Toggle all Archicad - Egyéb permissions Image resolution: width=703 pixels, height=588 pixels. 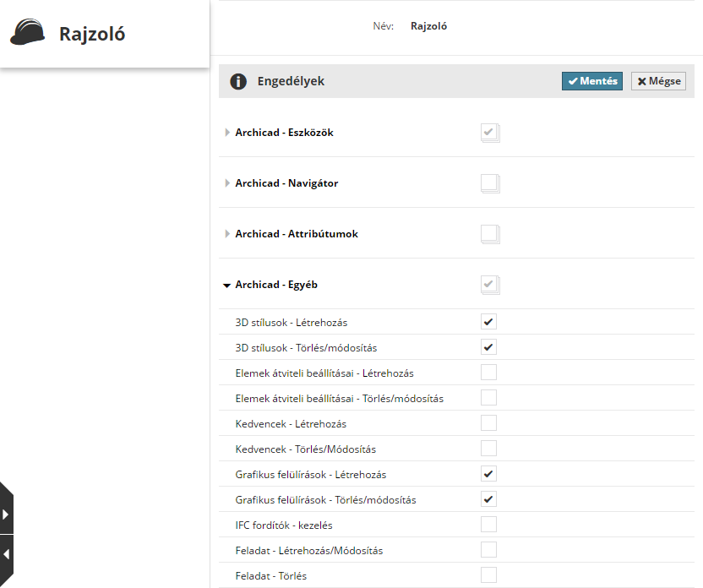point(488,284)
